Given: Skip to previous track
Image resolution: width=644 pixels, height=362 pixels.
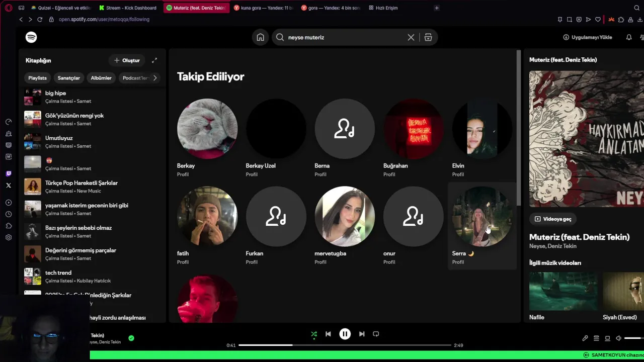Looking at the screenshot, I should 328,334.
